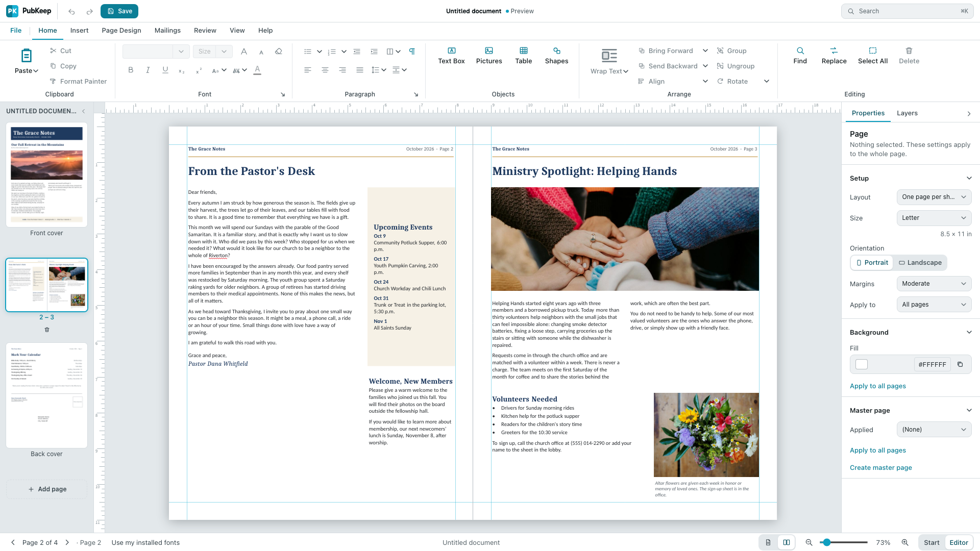980x551 pixels.
Task: Clear formatting with the eraser icon
Action: click(278, 51)
